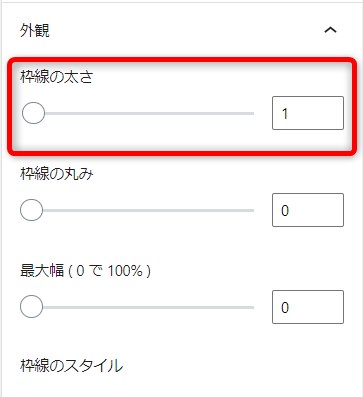The height and width of the screenshot is (397, 363).
Task: Click the 枠線の丸み label text
Action: [x=57, y=174]
